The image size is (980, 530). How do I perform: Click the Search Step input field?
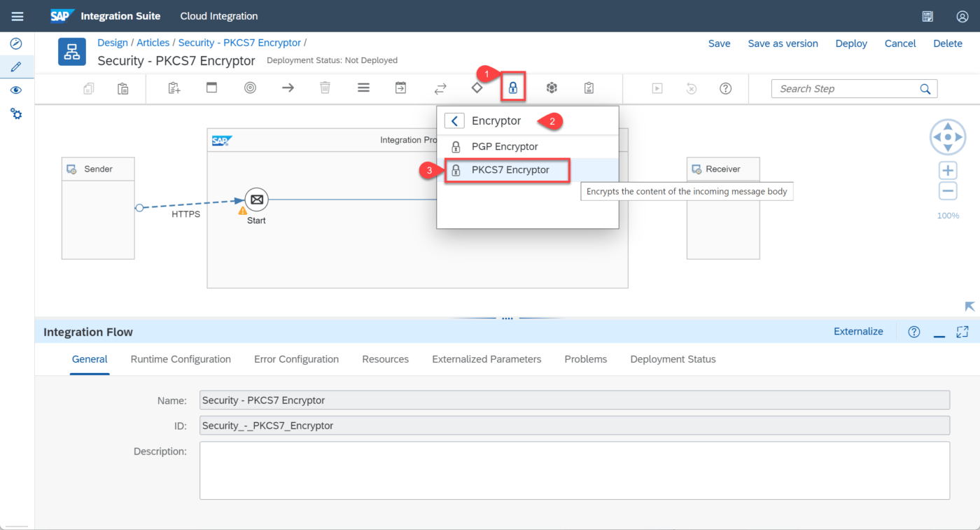(854, 89)
